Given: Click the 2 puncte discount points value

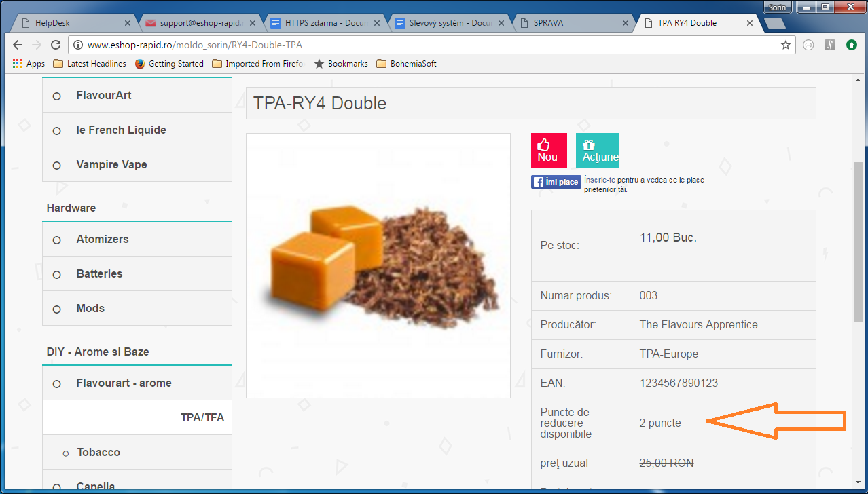Looking at the screenshot, I should pos(660,423).
